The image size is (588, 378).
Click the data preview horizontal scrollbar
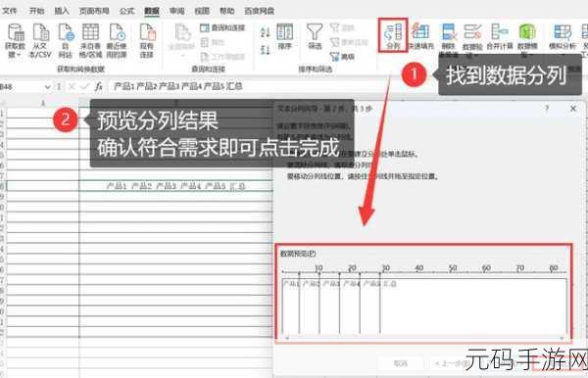pyautogui.click(x=423, y=338)
